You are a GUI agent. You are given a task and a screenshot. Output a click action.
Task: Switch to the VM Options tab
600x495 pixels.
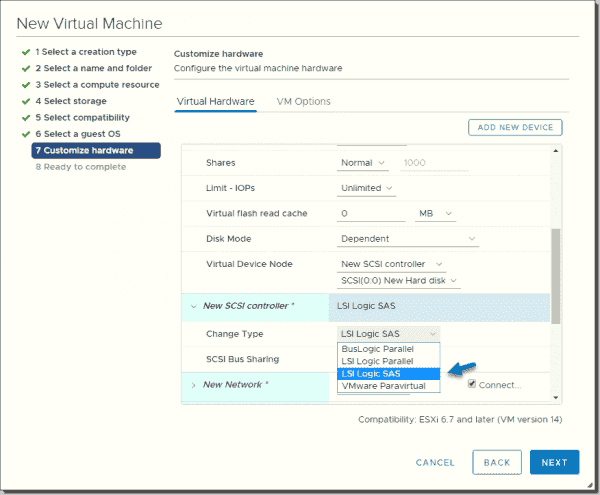303,101
